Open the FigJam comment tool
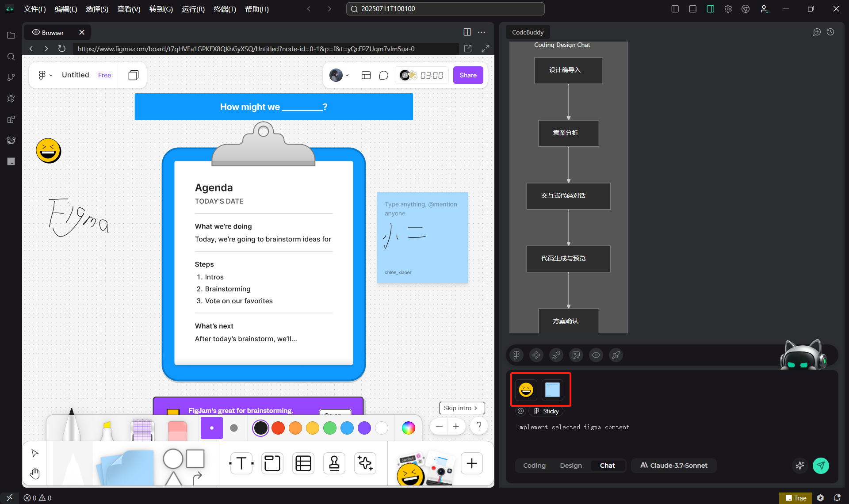The width and height of the screenshot is (849, 504). 384,75
